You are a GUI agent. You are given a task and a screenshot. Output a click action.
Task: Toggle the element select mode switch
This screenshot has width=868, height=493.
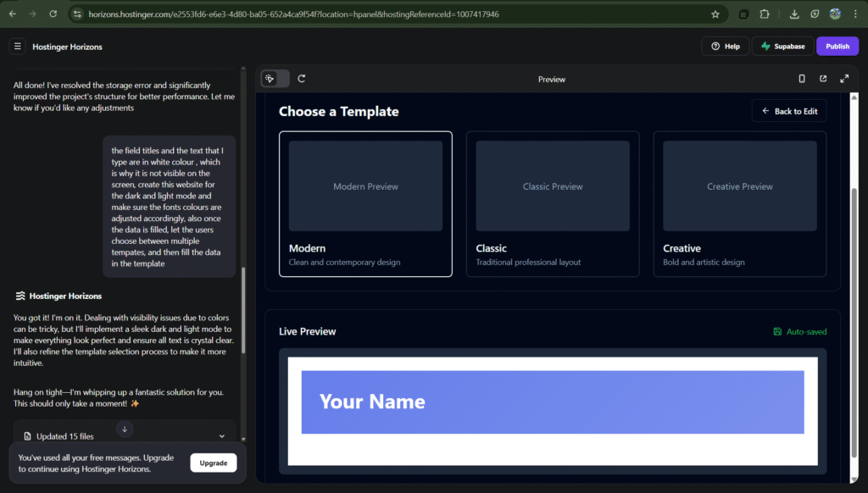click(x=275, y=79)
